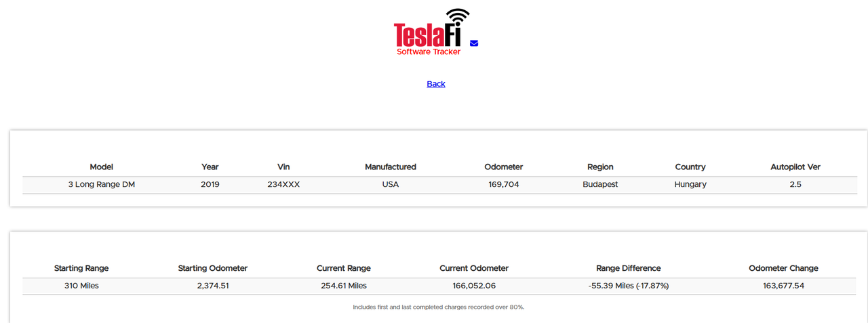Select the Year column header
This screenshot has width=868, height=323.
point(210,167)
